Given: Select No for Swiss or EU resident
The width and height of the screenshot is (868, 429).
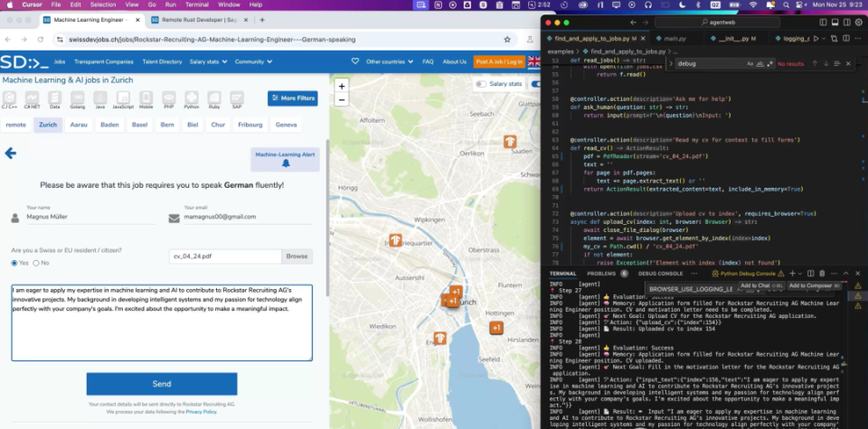Looking at the screenshot, I should click(36, 263).
